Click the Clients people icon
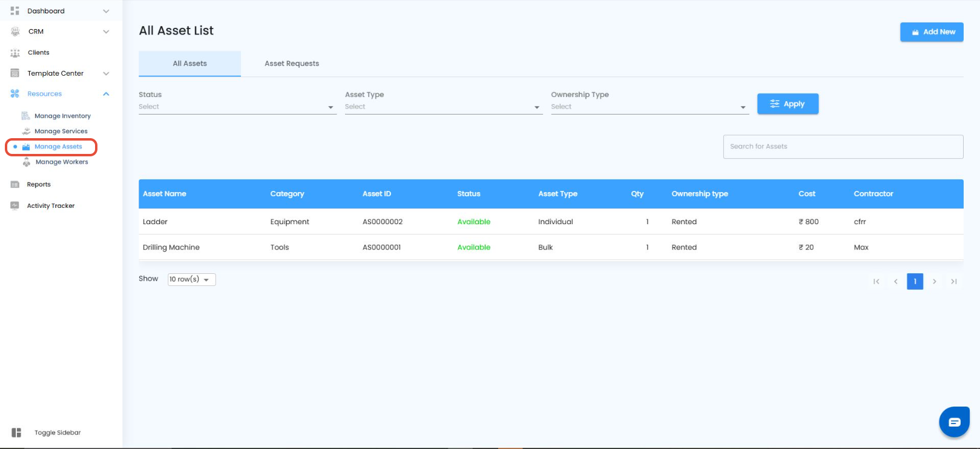This screenshot has height=449, width=980. 15,53
